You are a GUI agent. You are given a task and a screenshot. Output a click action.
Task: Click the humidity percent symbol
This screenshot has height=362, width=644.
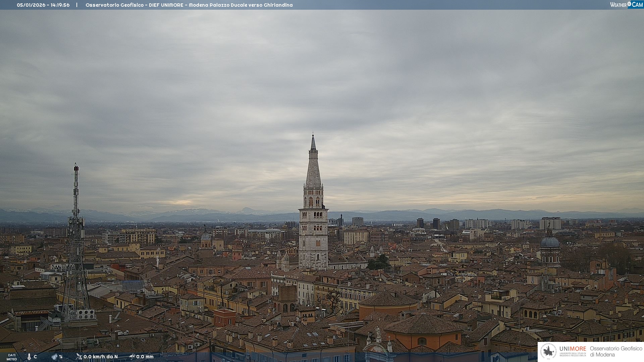61,357
